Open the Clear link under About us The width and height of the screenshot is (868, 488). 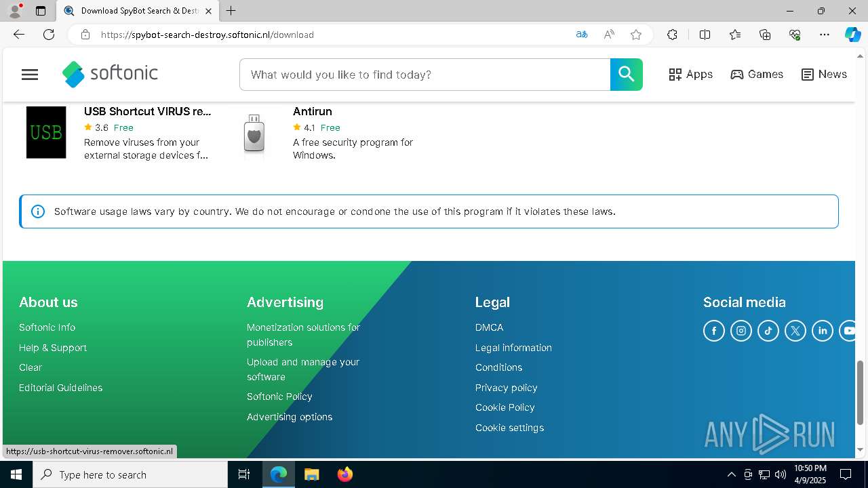coord(31,367)
